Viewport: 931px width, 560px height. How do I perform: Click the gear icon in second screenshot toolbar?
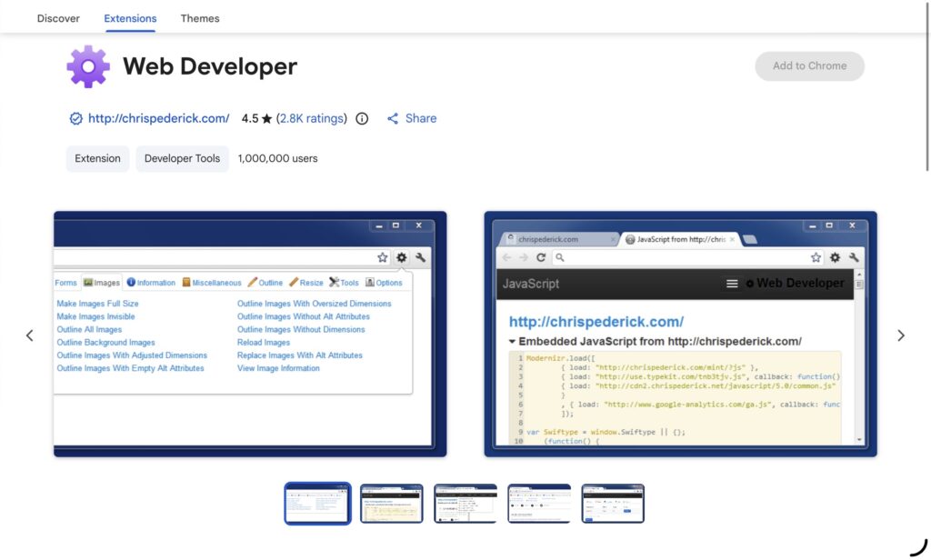click(835, 257)
